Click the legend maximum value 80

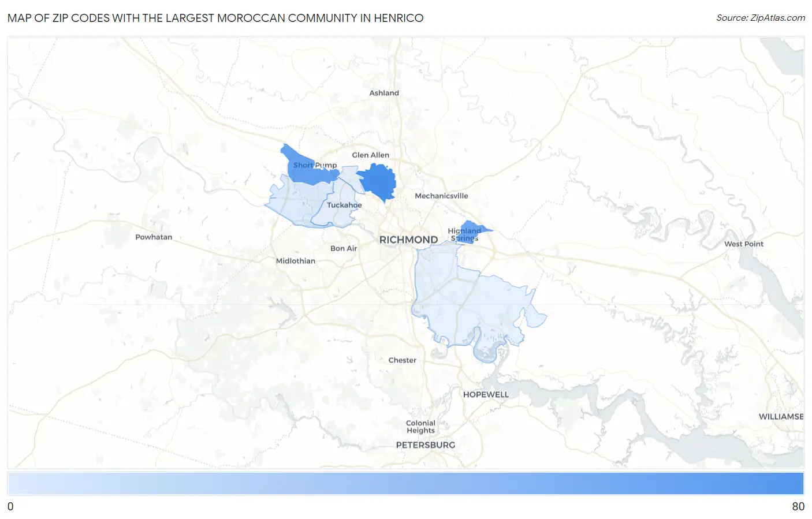pos(798,506)
